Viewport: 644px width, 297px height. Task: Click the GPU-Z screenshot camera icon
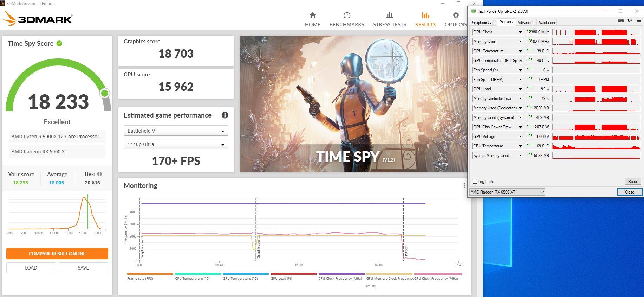tap(621, 21)
